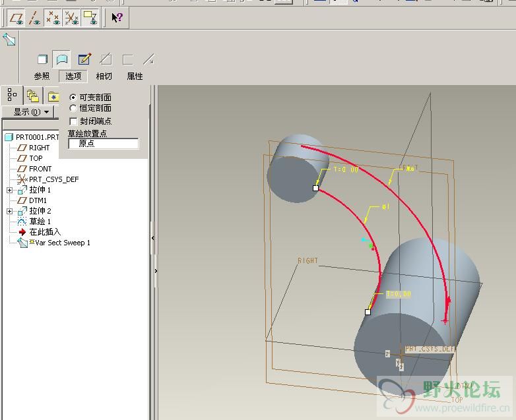Click the upper T=0.00 trajectory label
Viewport: 516px width, 420px height.
346,169
